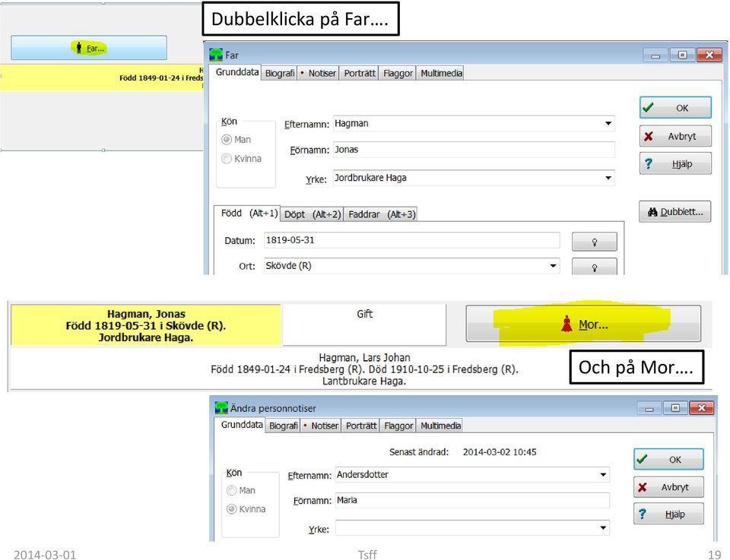Click Förnamn field containing Jonas
This screenshot has width=730, height=560.
coord(474,150)
